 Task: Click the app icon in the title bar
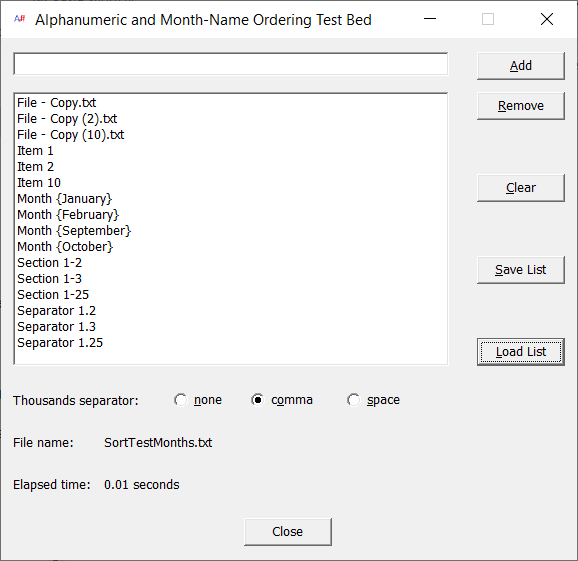click(x=19, y=19)
